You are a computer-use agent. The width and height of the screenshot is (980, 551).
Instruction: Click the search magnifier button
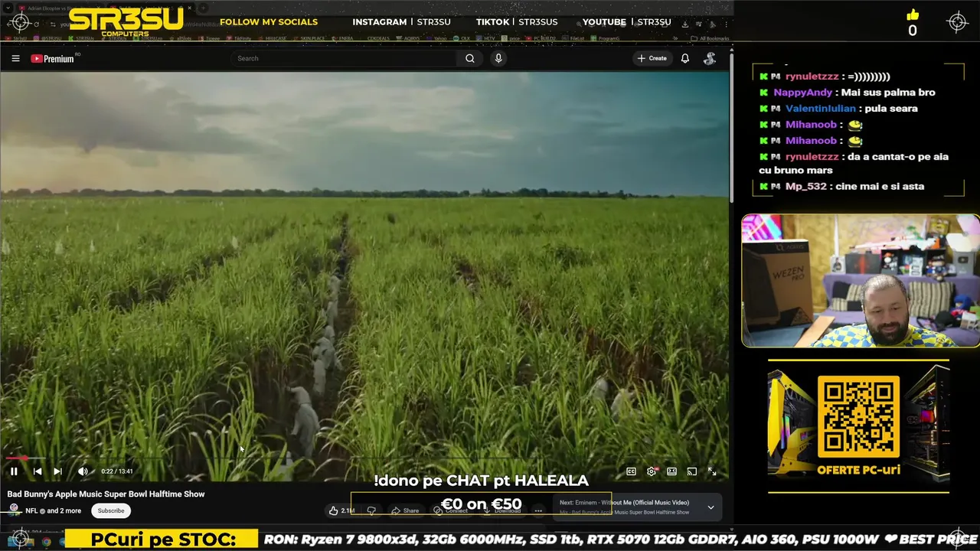point(470,58)
